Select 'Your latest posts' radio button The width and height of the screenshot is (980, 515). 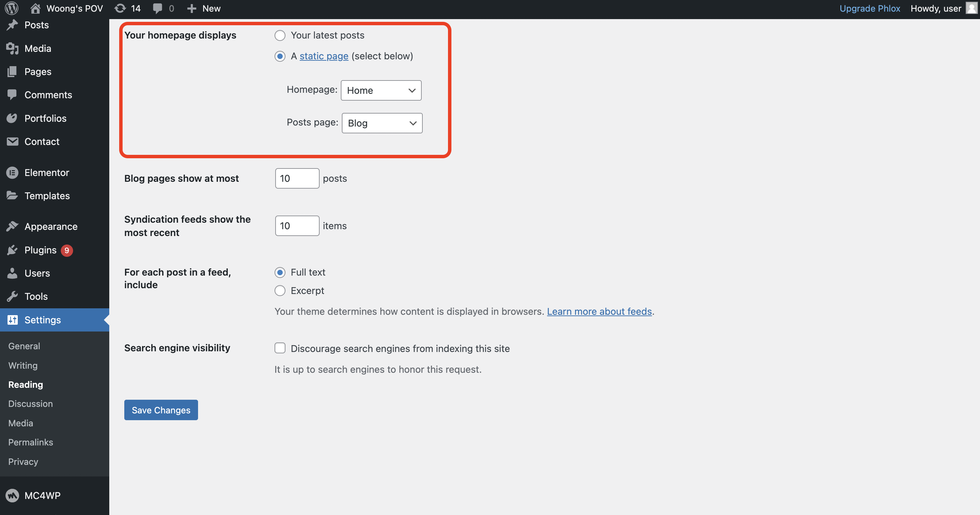[280, 35]
